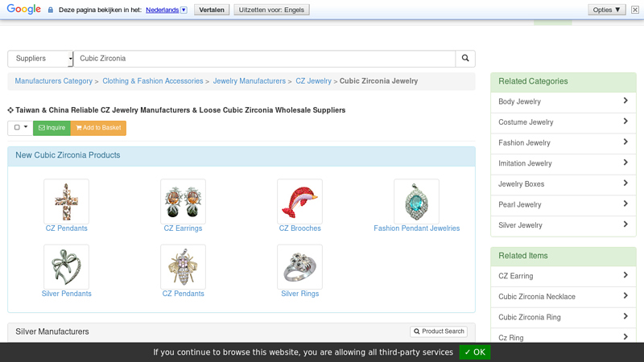The image size is (644, 362).
Task: Click the Cubic Zirconia search input field
Action: [x=266, y=59]
